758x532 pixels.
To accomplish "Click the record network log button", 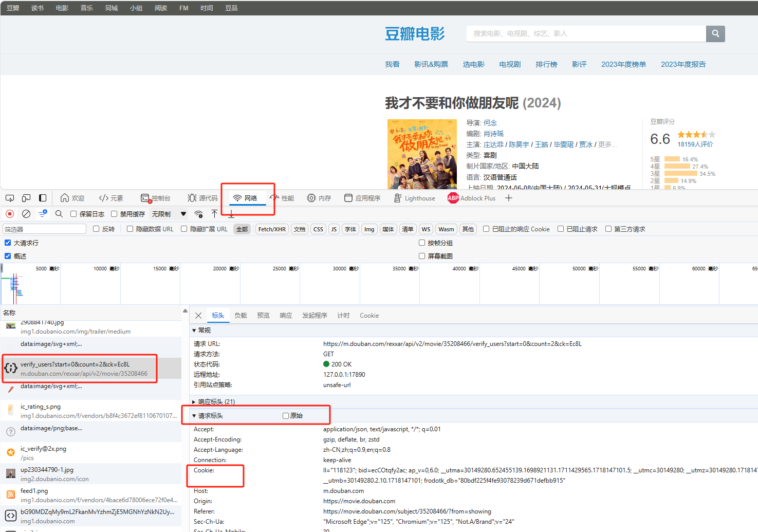I will (10, 214).
